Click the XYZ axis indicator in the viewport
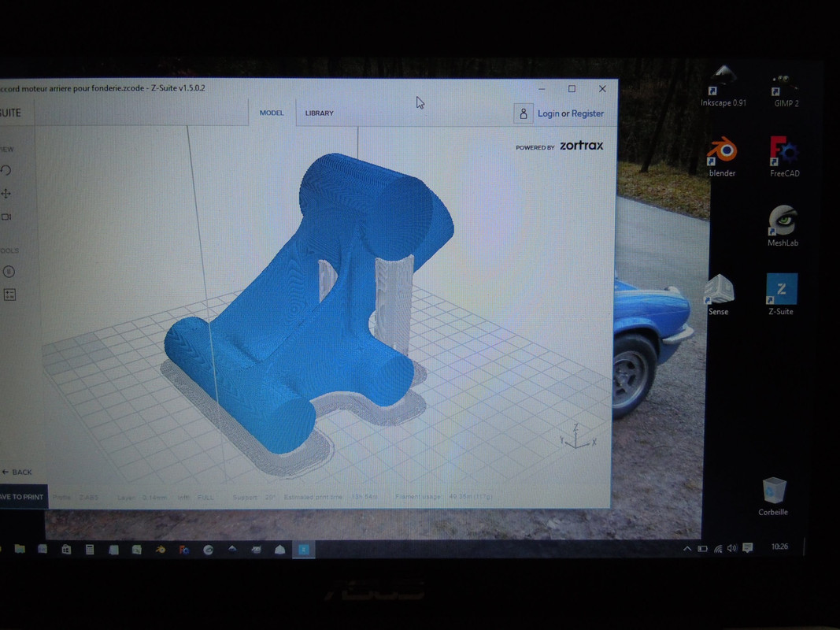This screenshot has width=840, height=630. coord(578,436)
